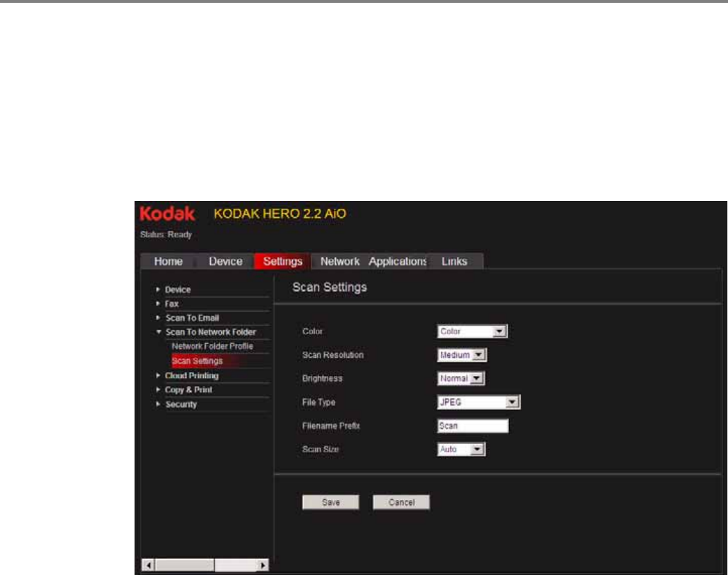728x575 pixels.
Task: Click the sidebar scrollbar right arrow
Action: pos(262,565)
